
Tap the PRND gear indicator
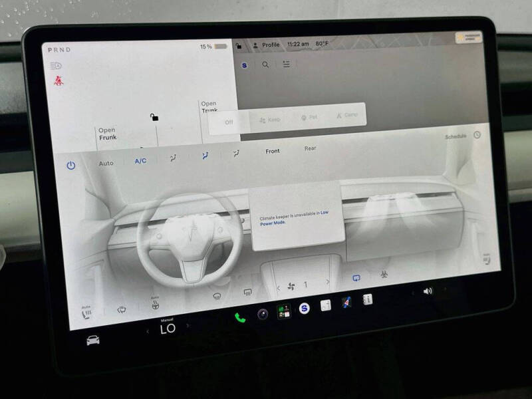tap(59, 50)
